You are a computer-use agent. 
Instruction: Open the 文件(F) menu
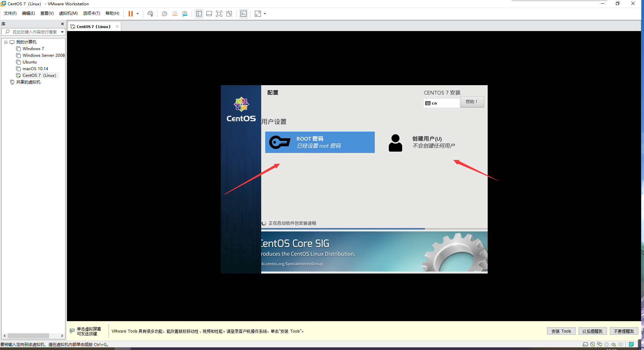(x=10, y=13)
